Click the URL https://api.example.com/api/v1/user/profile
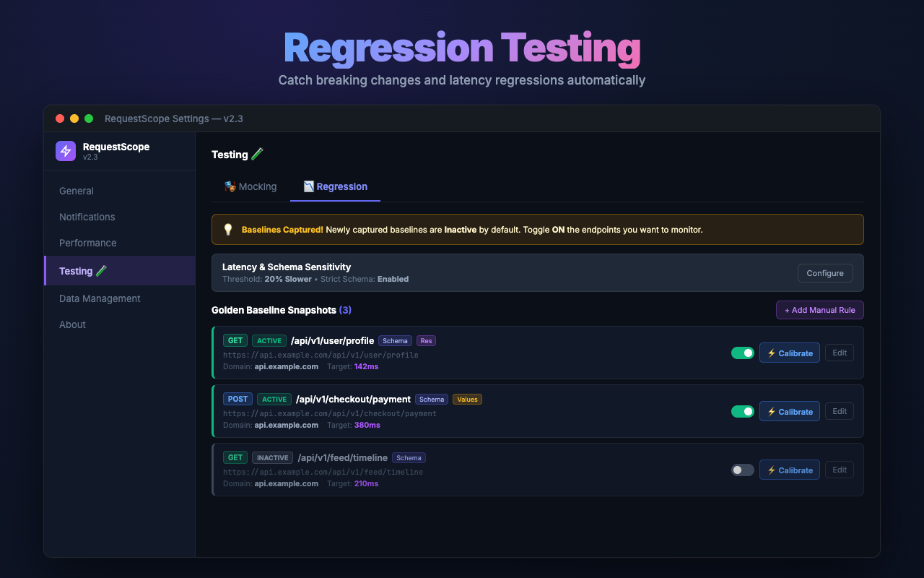The width and height of the screenshot is (924, 578). 321,355
